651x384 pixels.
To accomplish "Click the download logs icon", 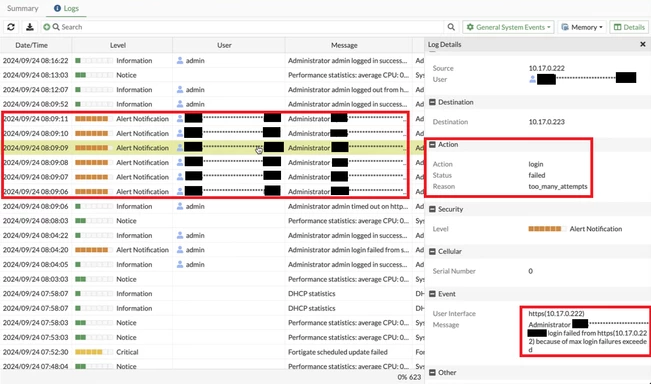I will point(29,27).
